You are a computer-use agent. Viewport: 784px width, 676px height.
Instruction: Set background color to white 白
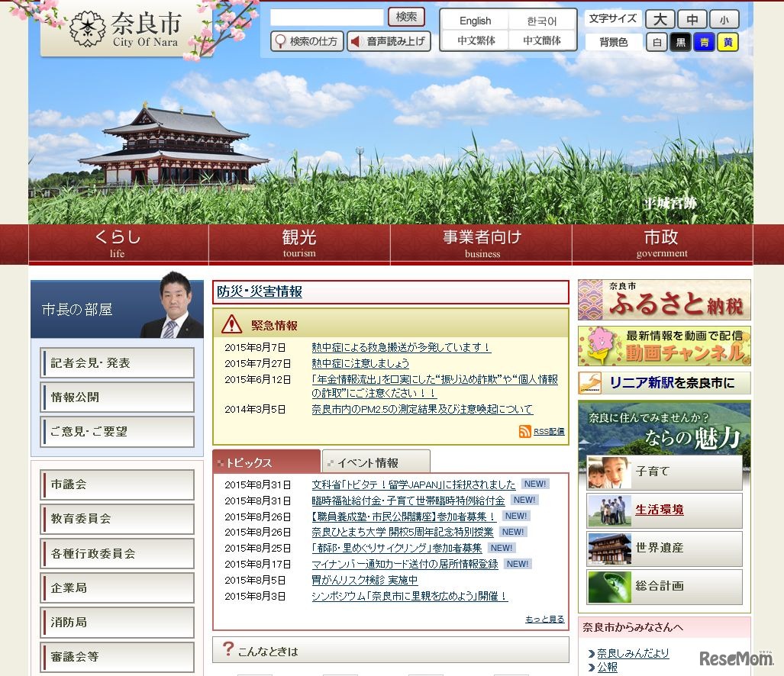(x=657, y=43)
